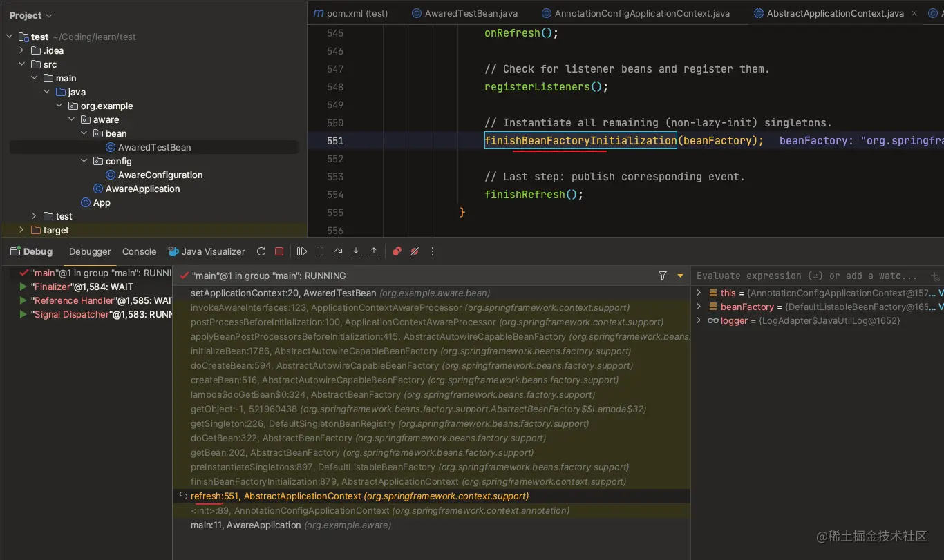Viewport: 944px width, 560px height.
Task: Select frame doGetBean:322
Action: point(431,438)
